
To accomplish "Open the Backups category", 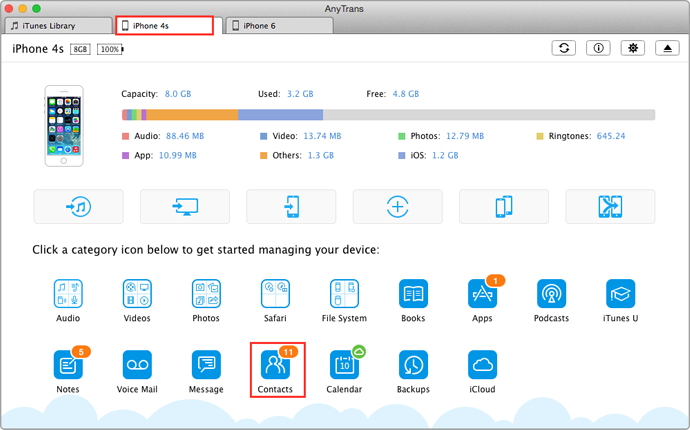I will [x=413, y=364].
